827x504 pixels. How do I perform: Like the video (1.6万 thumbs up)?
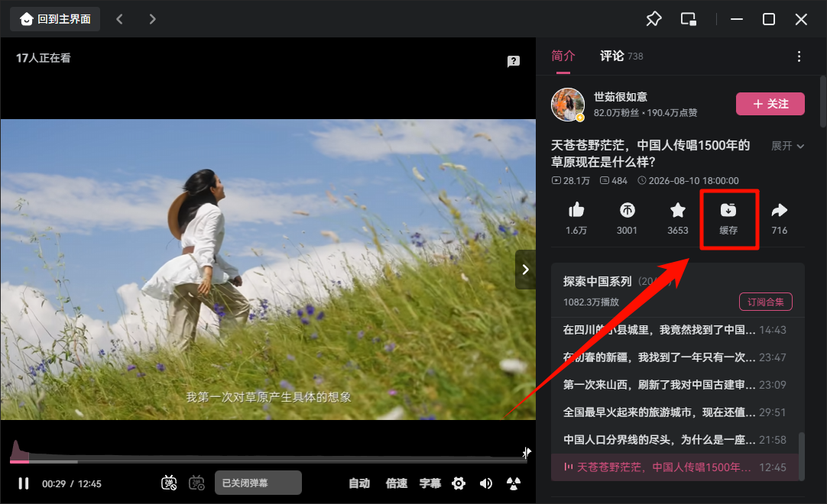pos(576,218)
